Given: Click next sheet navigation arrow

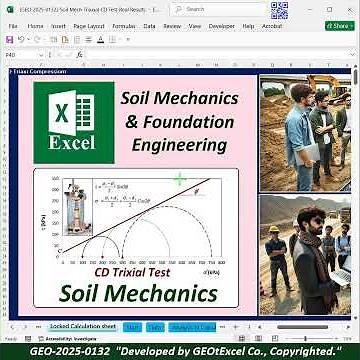Looking at the screenshot, I should coord(25,327).
